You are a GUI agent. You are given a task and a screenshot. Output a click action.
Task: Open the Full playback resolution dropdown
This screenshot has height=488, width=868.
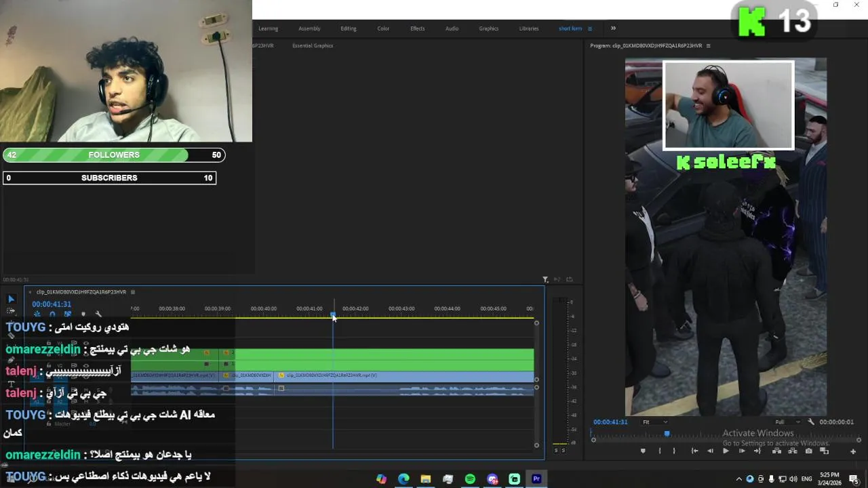788,422
